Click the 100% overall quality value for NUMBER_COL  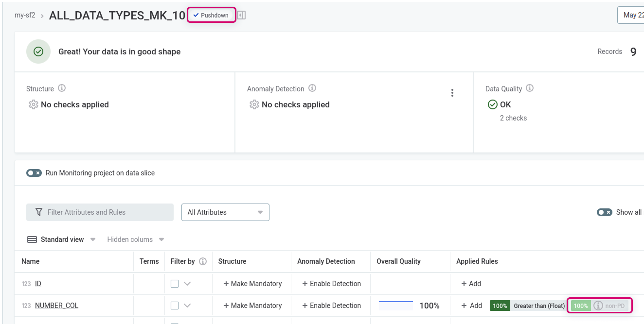pos(429,306)
